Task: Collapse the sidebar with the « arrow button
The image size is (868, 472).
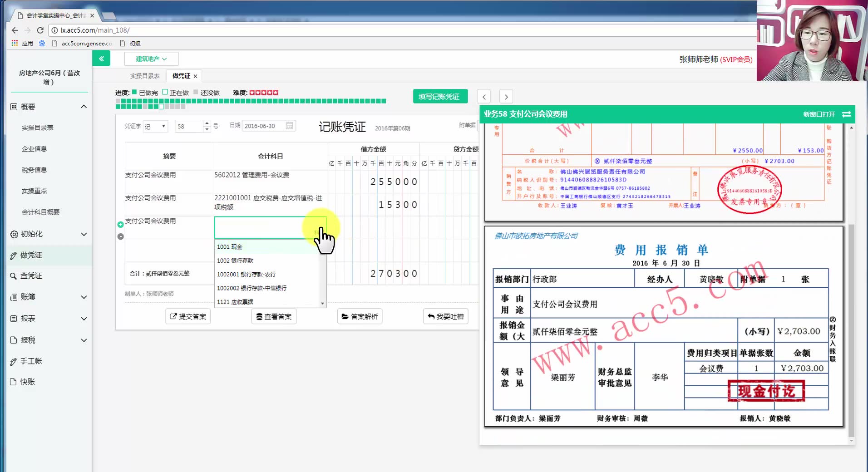Action: (101, 58)
